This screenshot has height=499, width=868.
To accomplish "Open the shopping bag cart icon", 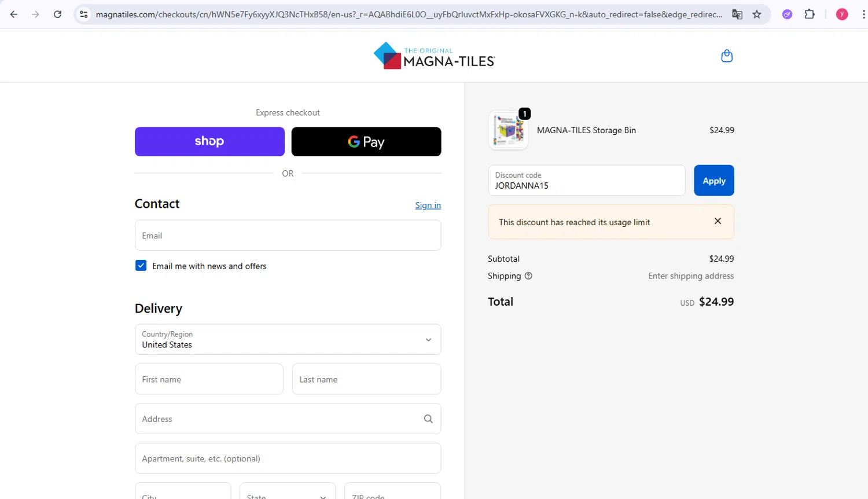I will [727, 56].
